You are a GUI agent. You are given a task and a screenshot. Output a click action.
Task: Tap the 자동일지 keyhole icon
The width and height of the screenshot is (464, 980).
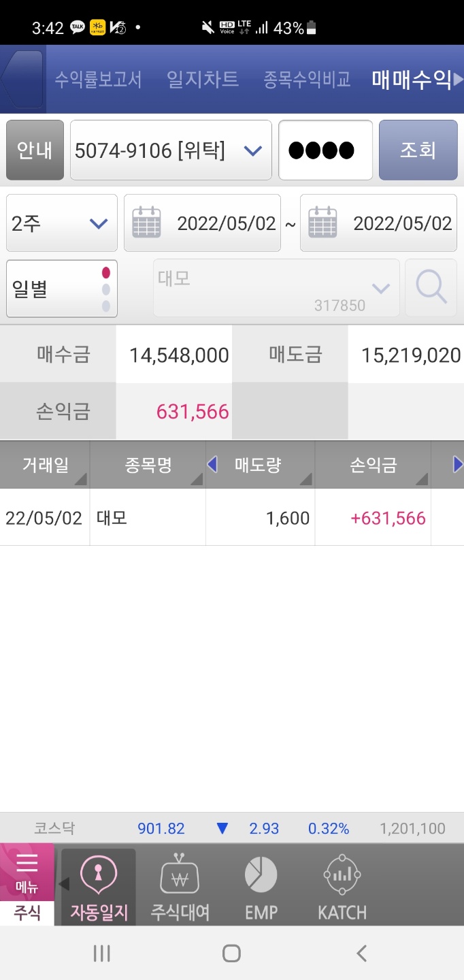point(99,875)
